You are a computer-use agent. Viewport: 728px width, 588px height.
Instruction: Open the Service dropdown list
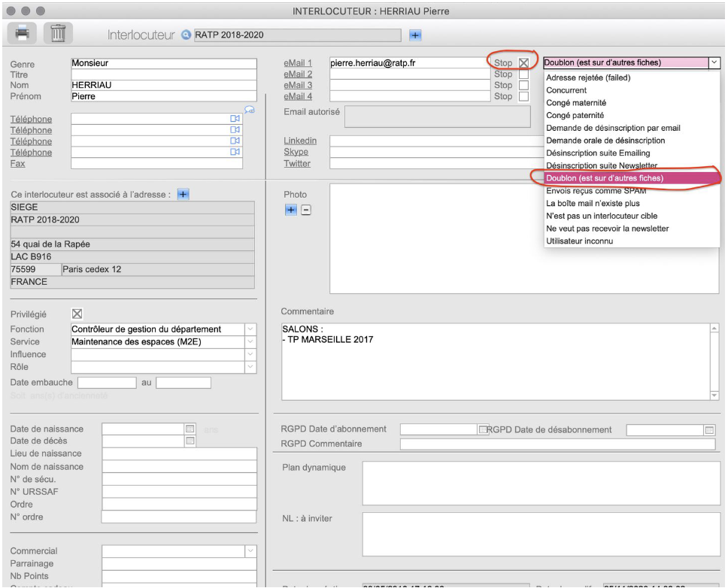[x=250, y=342]
